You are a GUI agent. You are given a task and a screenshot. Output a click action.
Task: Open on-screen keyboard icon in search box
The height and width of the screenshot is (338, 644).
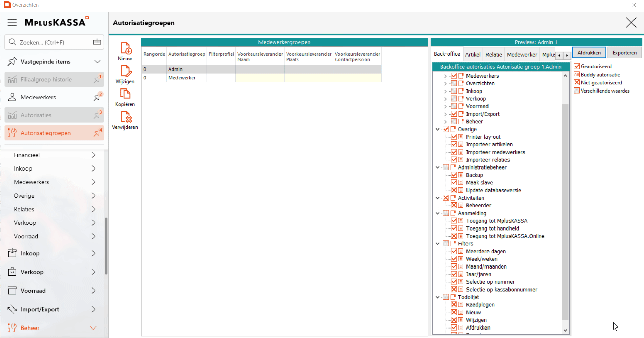[97, 42]
